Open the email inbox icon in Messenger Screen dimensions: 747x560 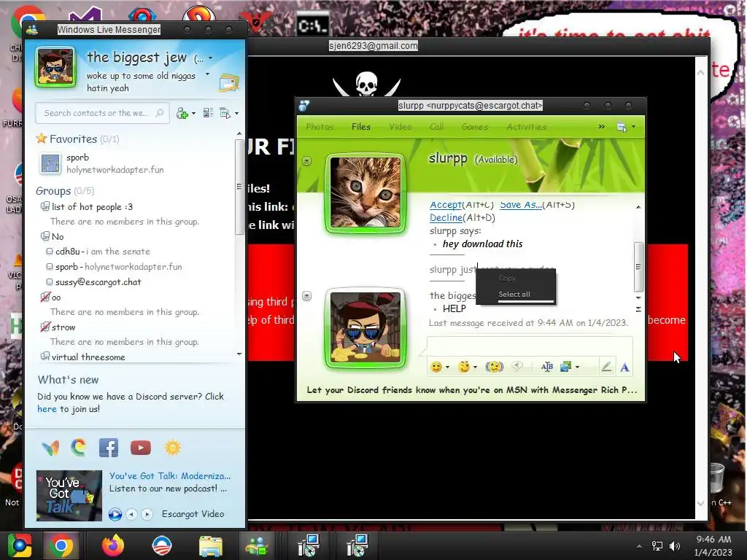[229, 83]
